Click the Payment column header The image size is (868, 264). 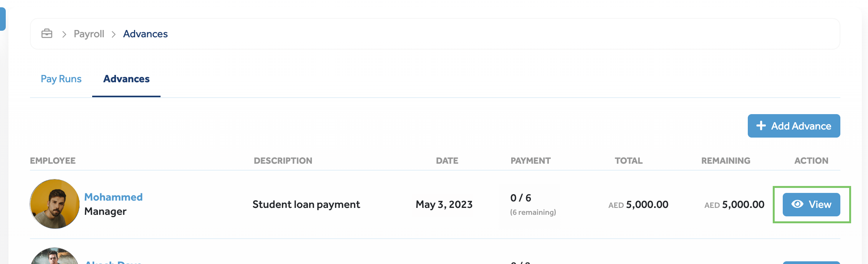tap(530, 161)
